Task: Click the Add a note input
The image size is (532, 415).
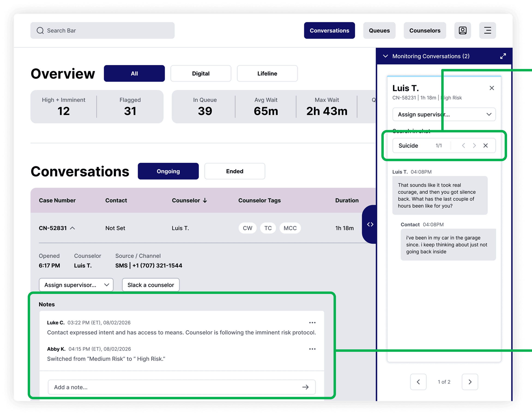Action: point(182,387)
